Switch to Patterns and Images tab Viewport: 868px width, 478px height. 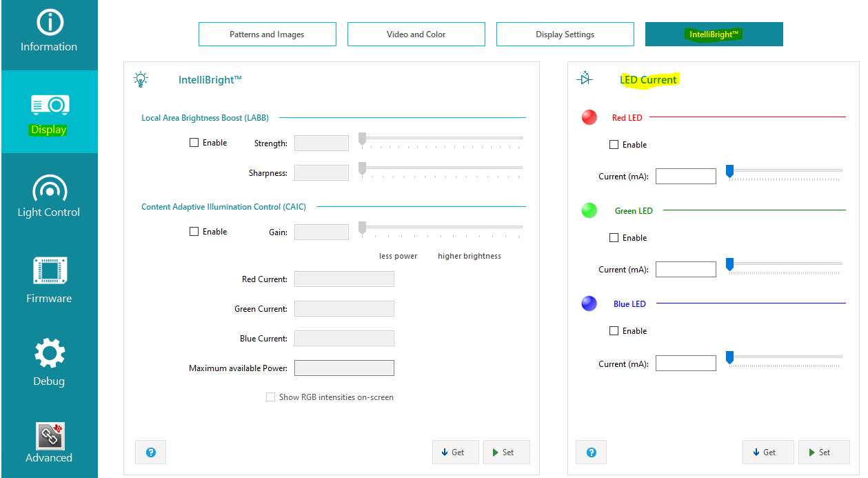coord(268,34)
